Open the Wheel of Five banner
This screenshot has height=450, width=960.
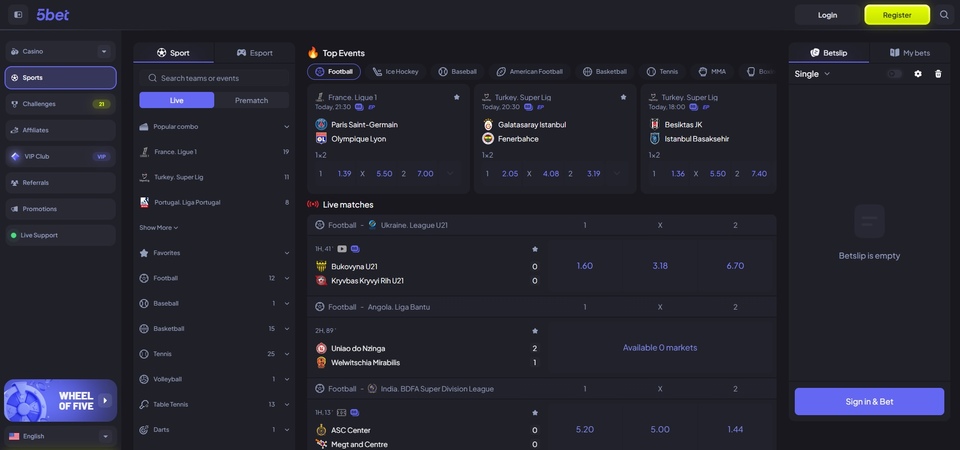tap(60, 400)
